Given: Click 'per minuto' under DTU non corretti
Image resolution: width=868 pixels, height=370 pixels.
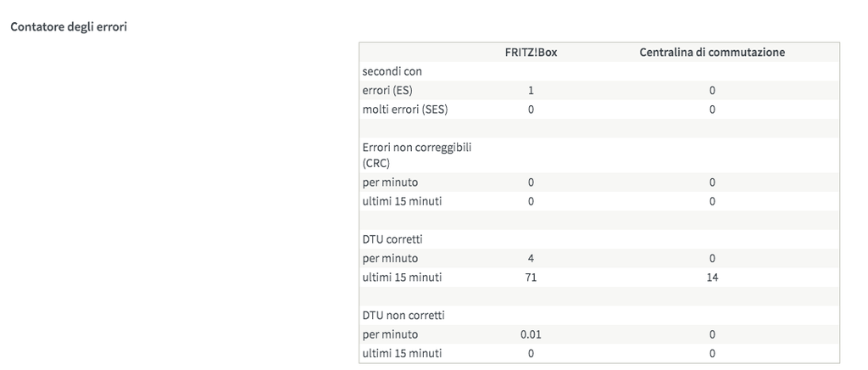Looking at the screenshot, I should click(x=390, y=334).
